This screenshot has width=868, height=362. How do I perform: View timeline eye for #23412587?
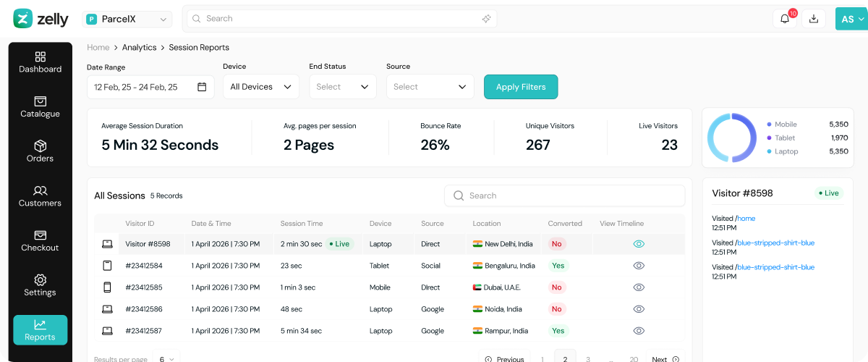click(x=639, y=331)
